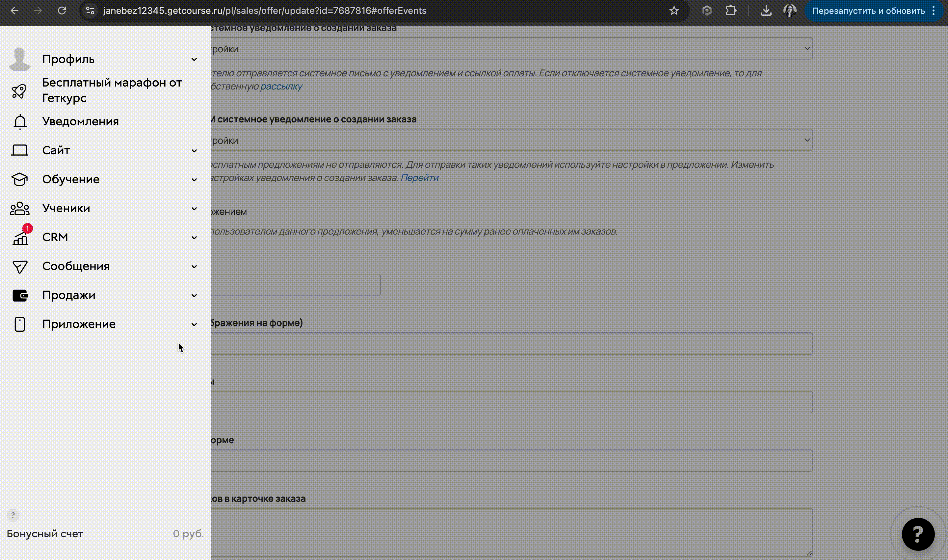Click the phone Приложение icon
Screen dimensions: 948x560
(x=20, y=324)
